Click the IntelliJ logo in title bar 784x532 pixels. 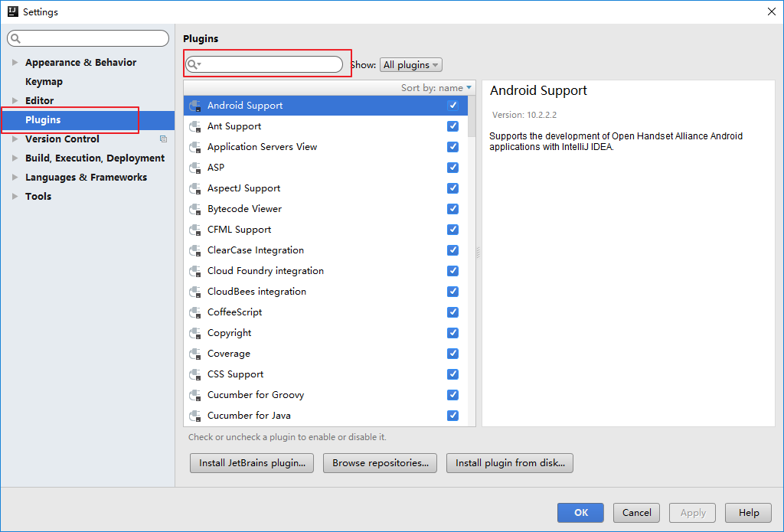click(x=13, y=11)
